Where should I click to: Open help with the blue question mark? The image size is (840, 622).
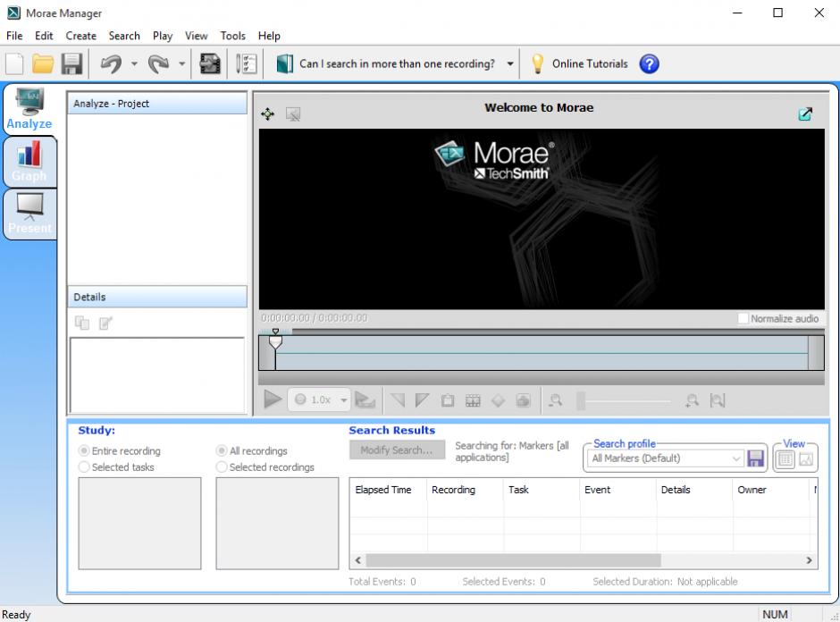[x=649, y=63]
